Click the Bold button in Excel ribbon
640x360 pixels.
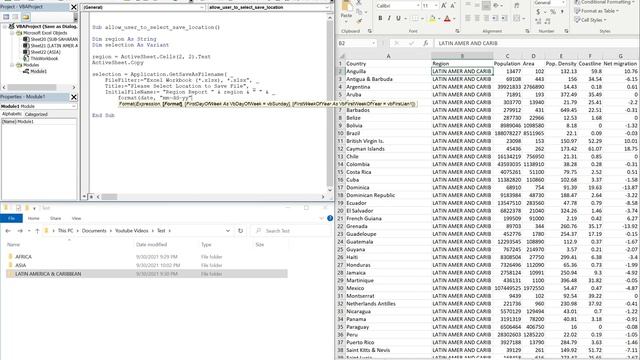[380, 18]
